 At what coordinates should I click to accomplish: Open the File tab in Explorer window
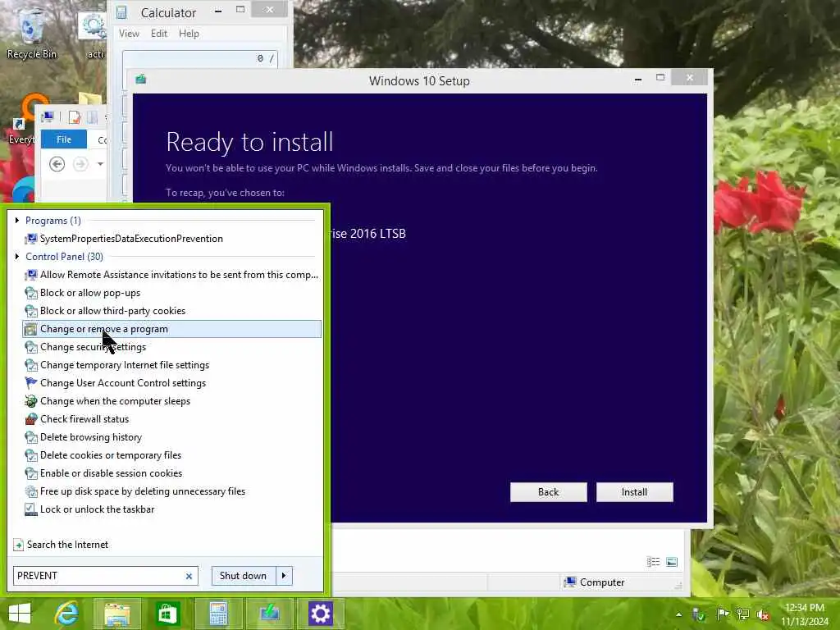(63, 139)
